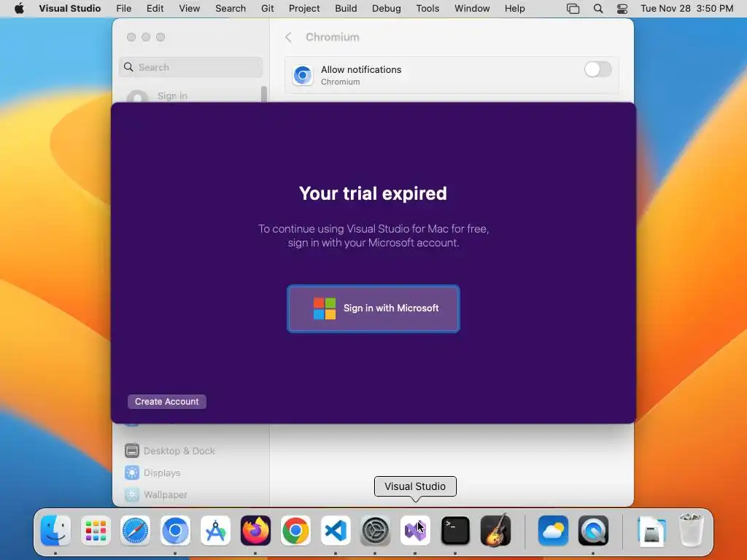This screenshot has height=560, width=747.
Task: Open the Window menu
Action: click(x=472, y=8)
